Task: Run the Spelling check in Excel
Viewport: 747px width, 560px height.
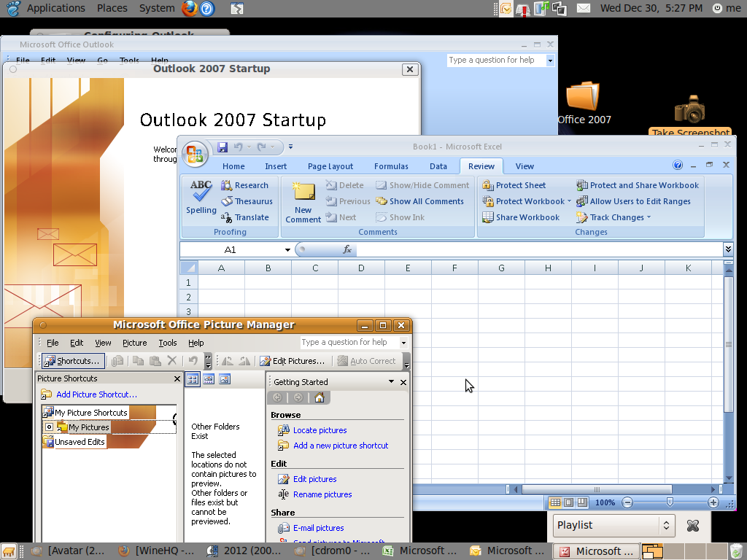Action: tap(201, 197)
